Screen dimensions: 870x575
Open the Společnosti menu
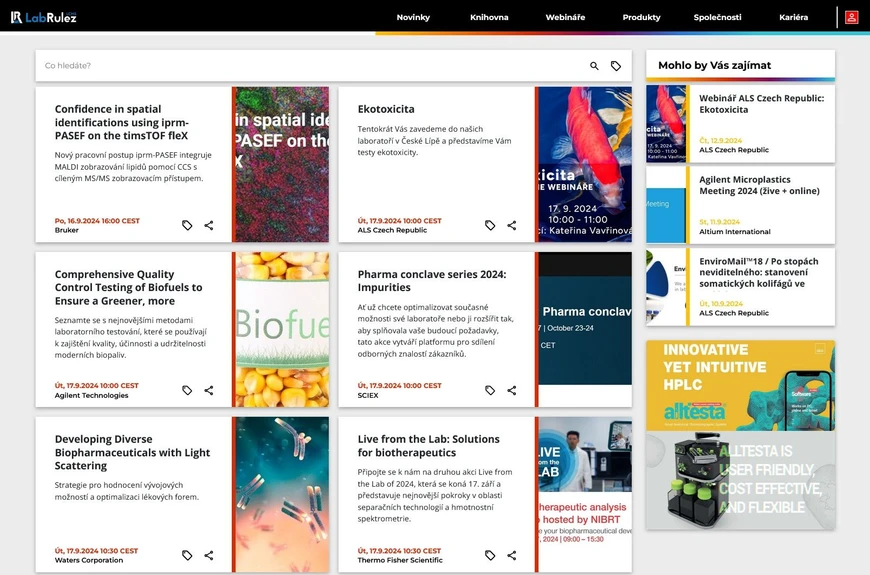(717, 17)
